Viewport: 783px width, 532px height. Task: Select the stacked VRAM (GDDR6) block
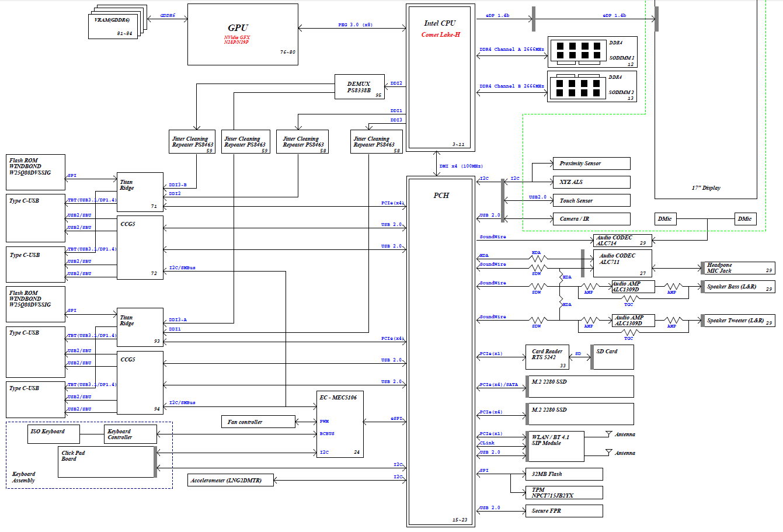click(114, 25)
